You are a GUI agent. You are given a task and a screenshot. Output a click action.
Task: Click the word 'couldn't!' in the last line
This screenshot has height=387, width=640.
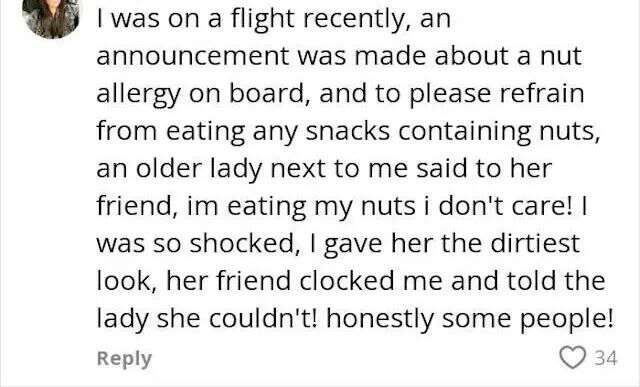pos(263,318)
